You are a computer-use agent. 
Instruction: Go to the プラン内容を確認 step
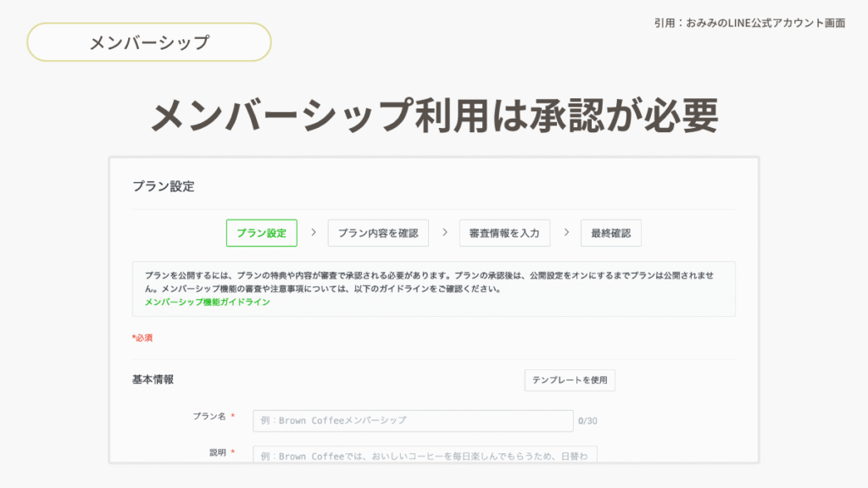[378, 233]
